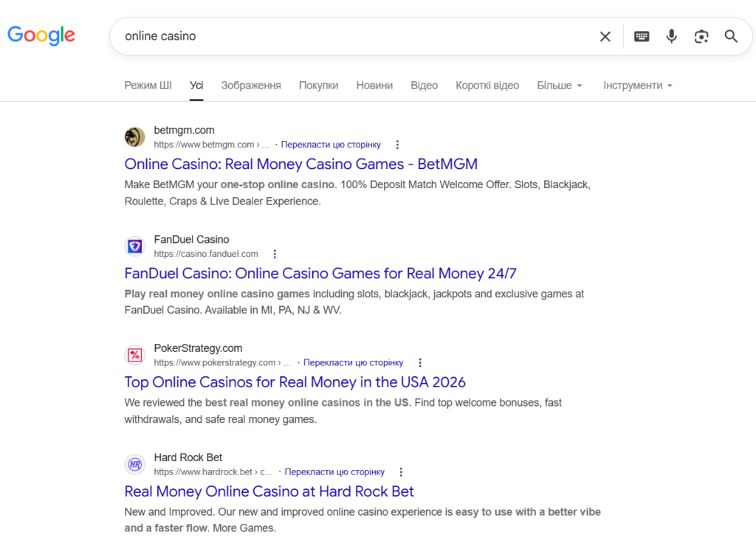Click the Hard Rock Bet favicon
The height and width of the screenshot is (546, 756).
134,465
